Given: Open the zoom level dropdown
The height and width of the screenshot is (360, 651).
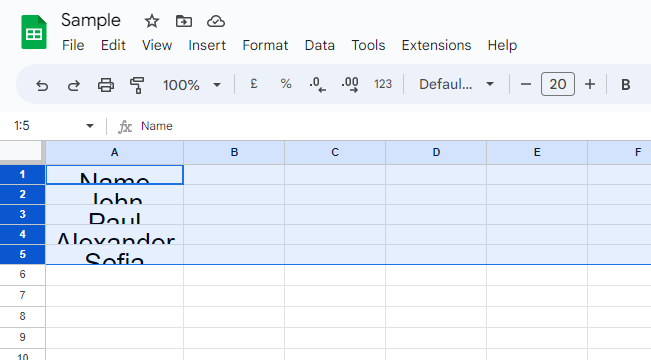Looking at the screenshot, I should [x=191, y=85].
